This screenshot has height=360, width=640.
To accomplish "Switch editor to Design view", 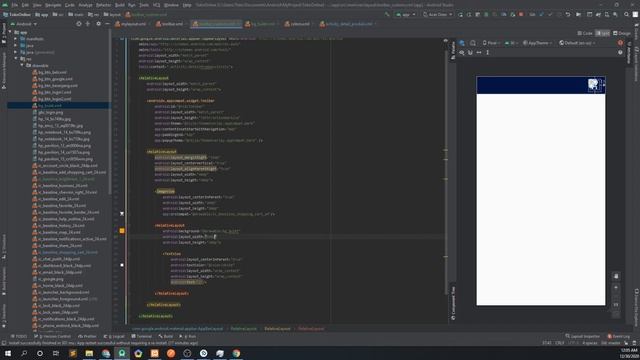I will (x=622, y=33).
